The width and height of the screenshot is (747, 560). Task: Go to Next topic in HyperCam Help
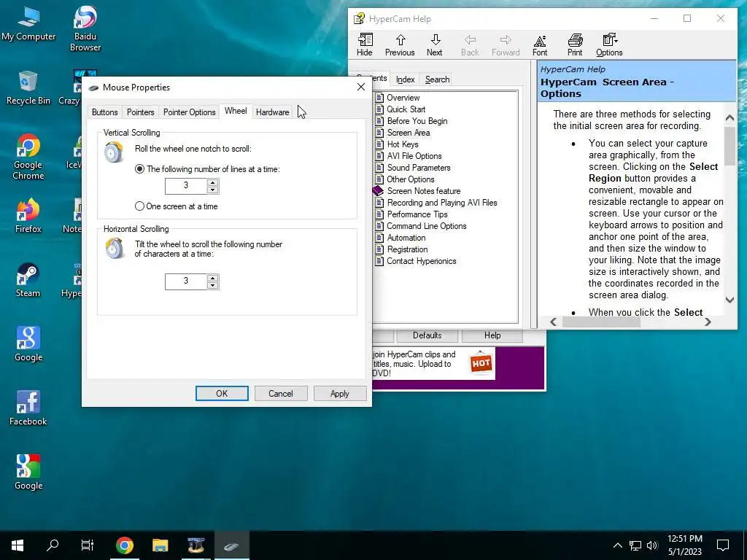click(x=435, y=44)
